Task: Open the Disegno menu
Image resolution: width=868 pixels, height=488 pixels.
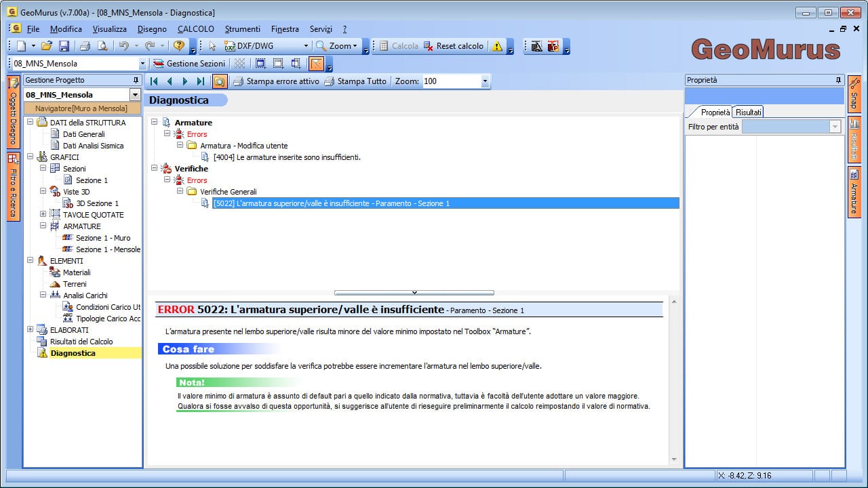Action: click(x=152, y=29)
